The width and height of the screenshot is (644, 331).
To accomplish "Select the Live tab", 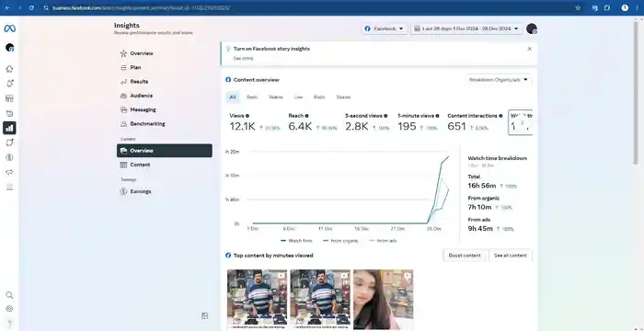I will click(x=298, y=97).
